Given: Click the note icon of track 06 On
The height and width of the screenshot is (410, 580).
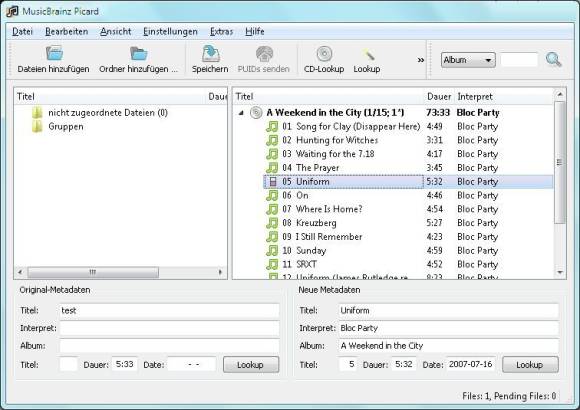Looking at the screenshot, I should tap(272, 195).
